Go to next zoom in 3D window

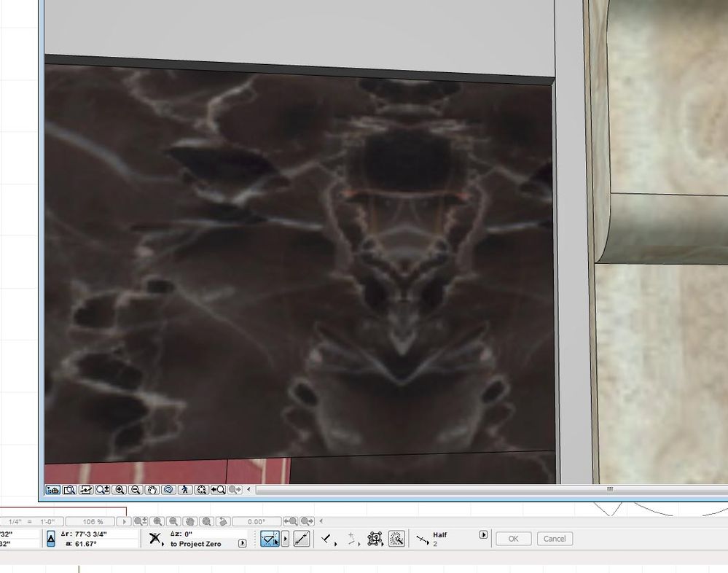[235, 489]
